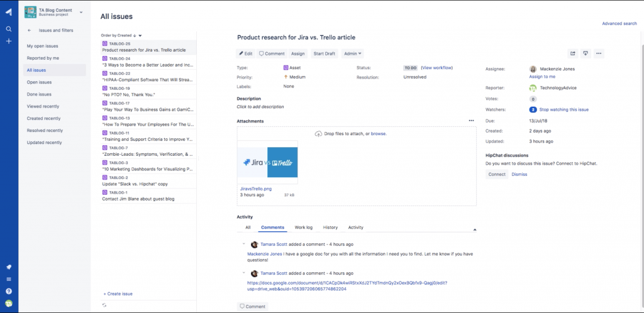Switch to the Comments tab
This screenshot has width=644, height=313.
tap(273, 228)
